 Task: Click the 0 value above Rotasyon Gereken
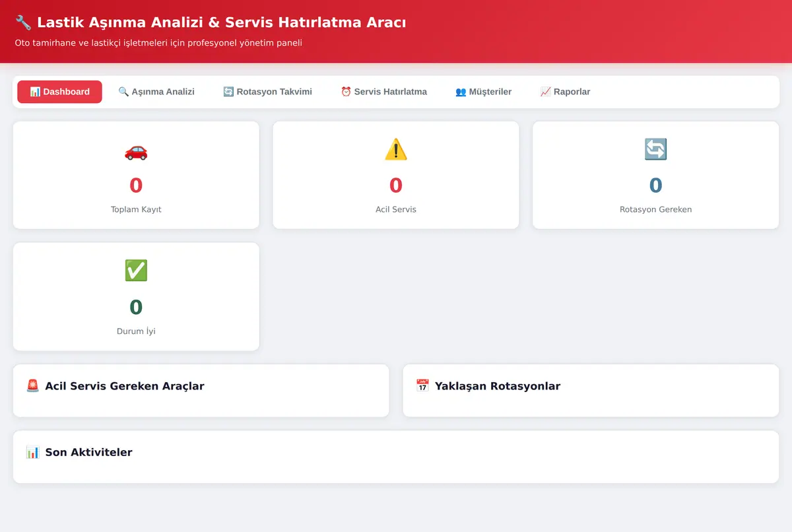coord(655,185)
